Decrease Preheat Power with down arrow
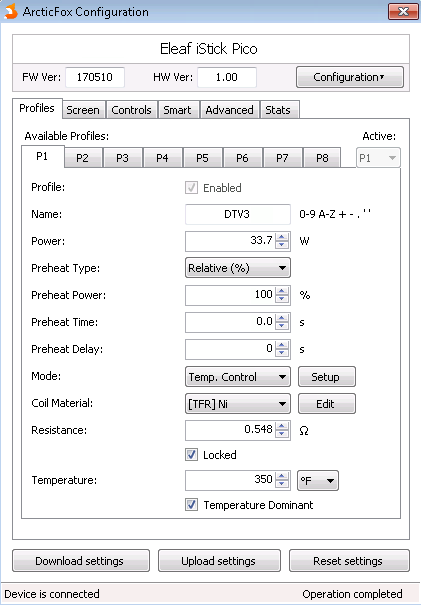 click(x=282, y=299)
